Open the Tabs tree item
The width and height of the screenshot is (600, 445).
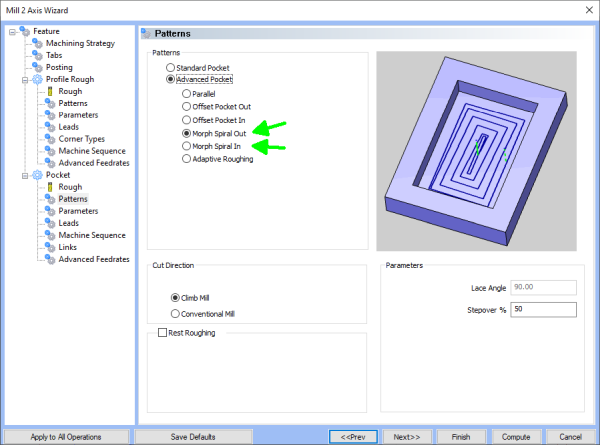[54, 55]
